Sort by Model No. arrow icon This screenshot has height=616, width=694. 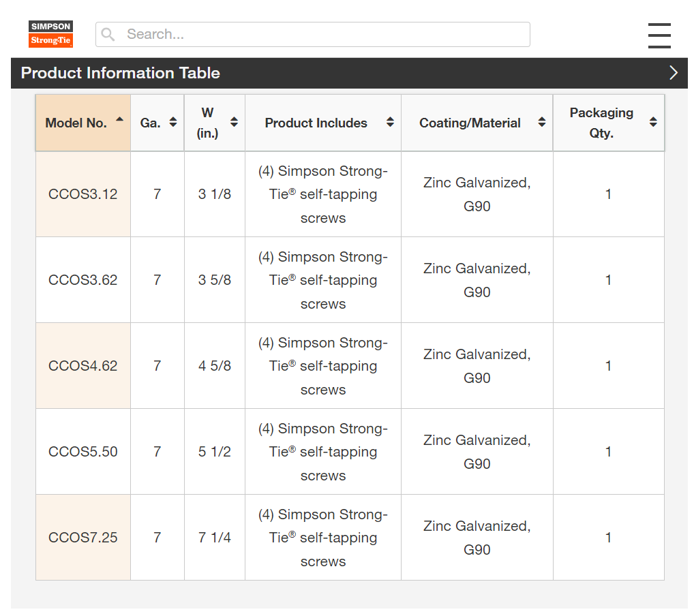click(x=120, y=120)
